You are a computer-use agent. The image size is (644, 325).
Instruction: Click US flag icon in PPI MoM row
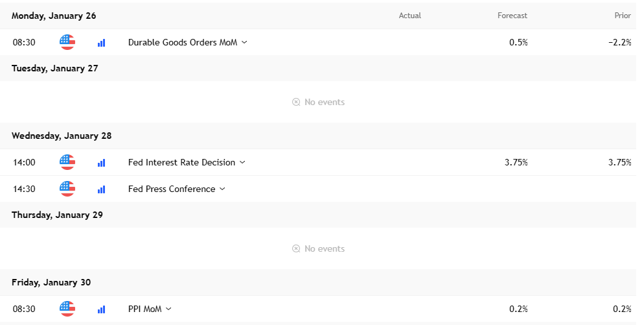click(x=67, y=309)
